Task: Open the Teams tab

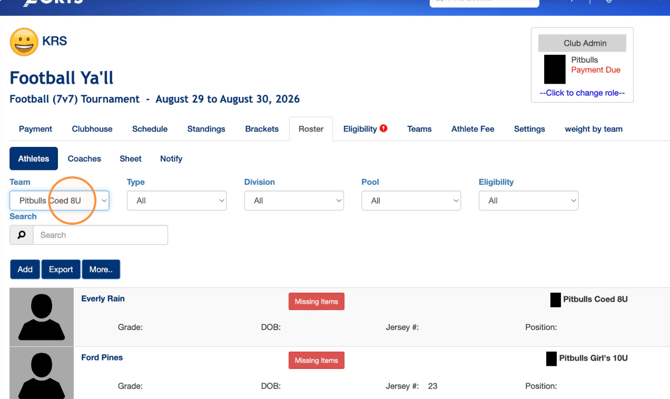Action: coord(419,129)
